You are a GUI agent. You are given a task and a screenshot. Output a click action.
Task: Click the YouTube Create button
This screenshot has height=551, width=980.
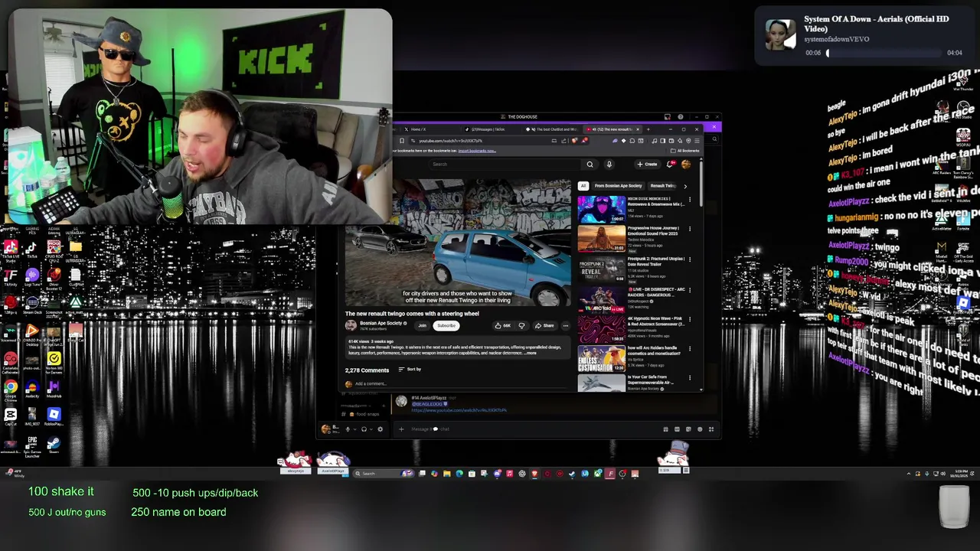[648, 165]
